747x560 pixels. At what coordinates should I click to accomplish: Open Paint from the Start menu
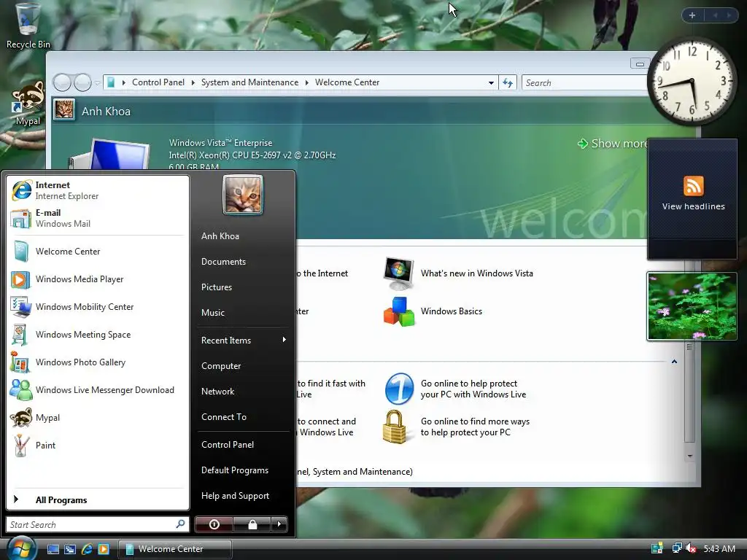[x=98, y=446]
